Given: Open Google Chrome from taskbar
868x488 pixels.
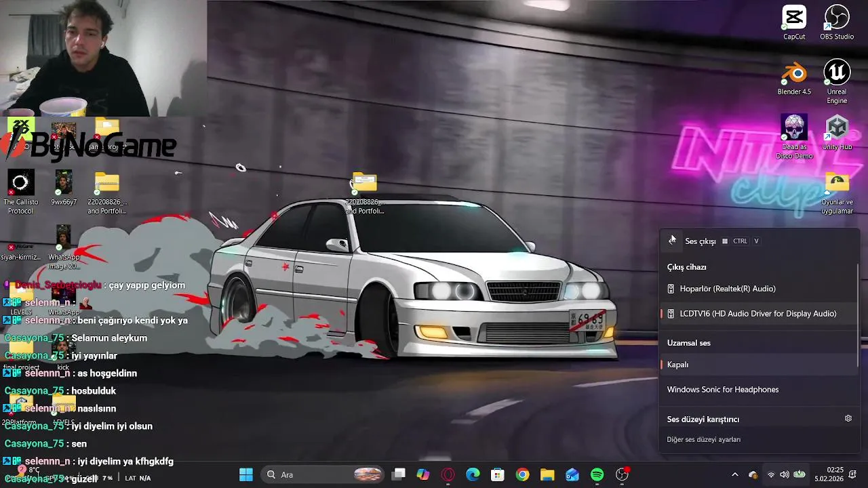Looking at the screenshot, I should pyautogui.click(x=522, y=474).
